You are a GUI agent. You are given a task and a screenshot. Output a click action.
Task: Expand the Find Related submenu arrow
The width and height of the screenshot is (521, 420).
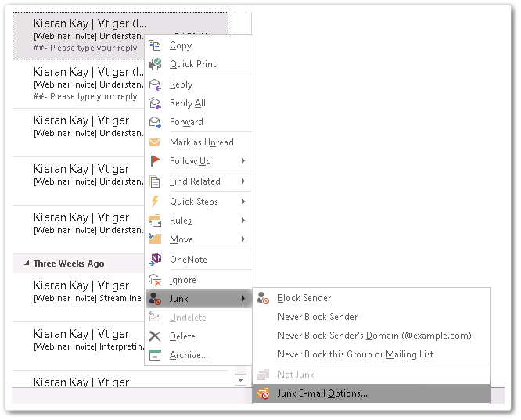click(243, 181)
